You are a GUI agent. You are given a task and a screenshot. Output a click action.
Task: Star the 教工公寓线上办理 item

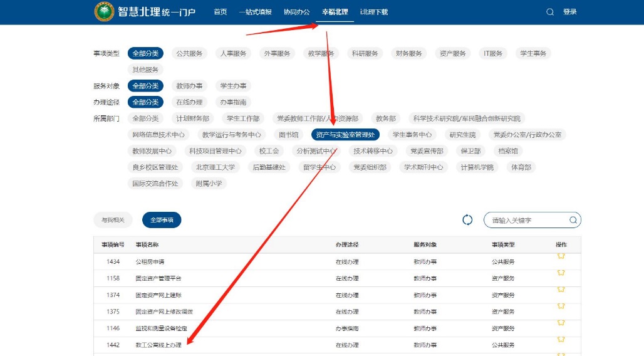tap(561, 340)
